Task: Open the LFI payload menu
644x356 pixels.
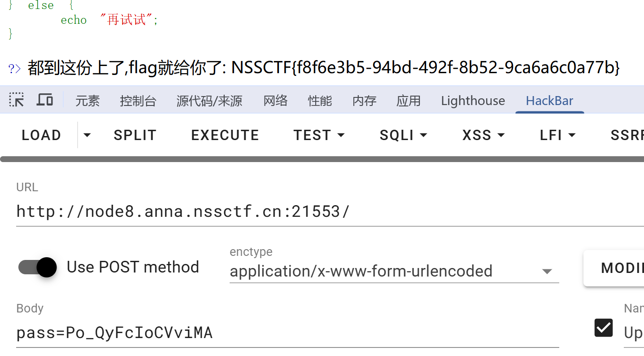Action: [x=558, y=135]
